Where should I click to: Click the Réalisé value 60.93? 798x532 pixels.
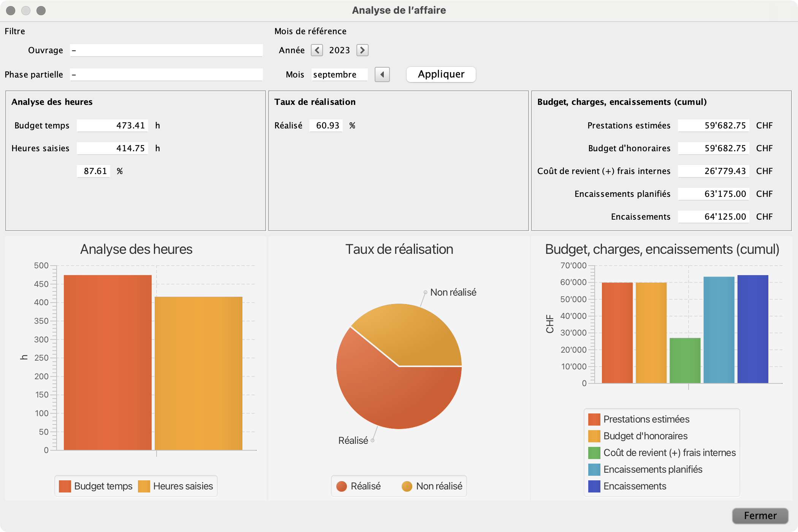pyautogui.click(x=326, y=125)
